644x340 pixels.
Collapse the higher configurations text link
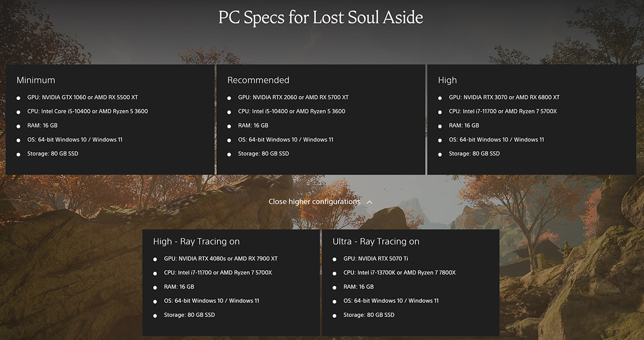pos(314,202)
